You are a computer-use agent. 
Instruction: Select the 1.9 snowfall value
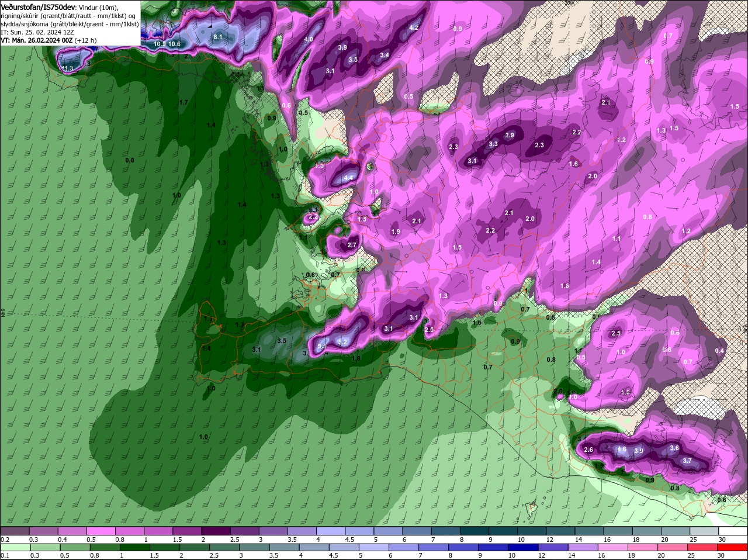click(x=396, y=232)
